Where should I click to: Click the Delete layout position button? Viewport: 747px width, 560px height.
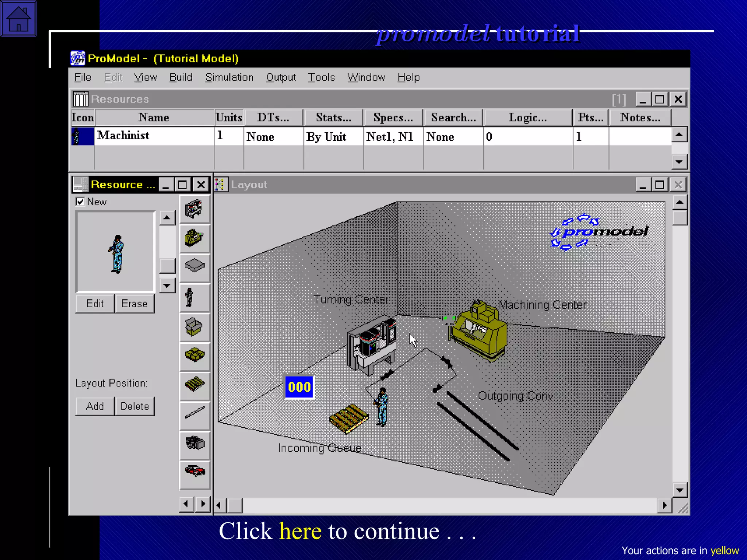pos(135,406)
